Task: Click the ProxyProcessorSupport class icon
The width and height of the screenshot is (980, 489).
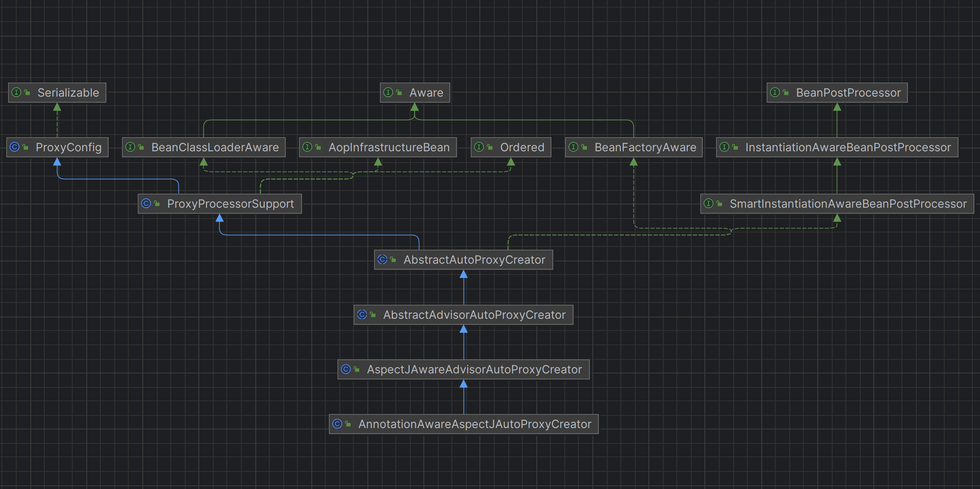Action: (146, 204)
